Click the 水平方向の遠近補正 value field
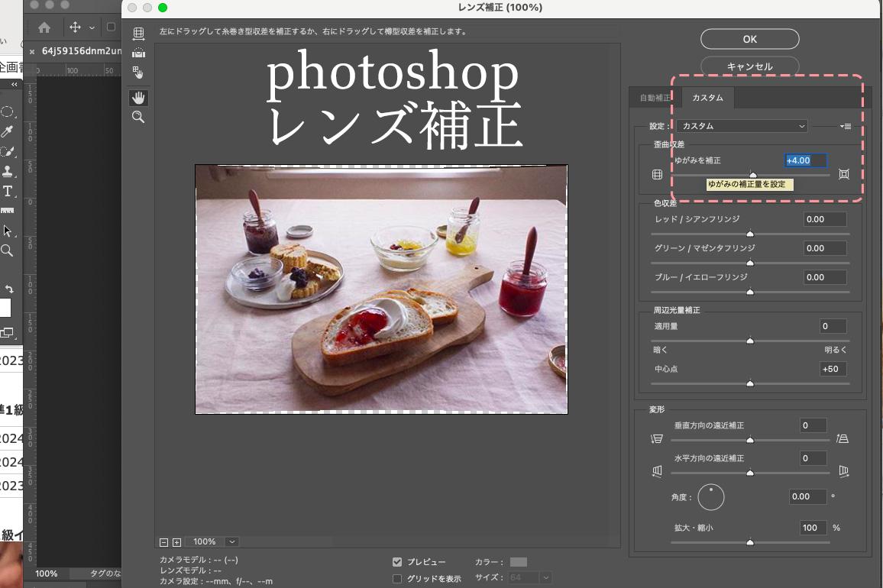Screen dimensions: 883x588 pos(813,458)
